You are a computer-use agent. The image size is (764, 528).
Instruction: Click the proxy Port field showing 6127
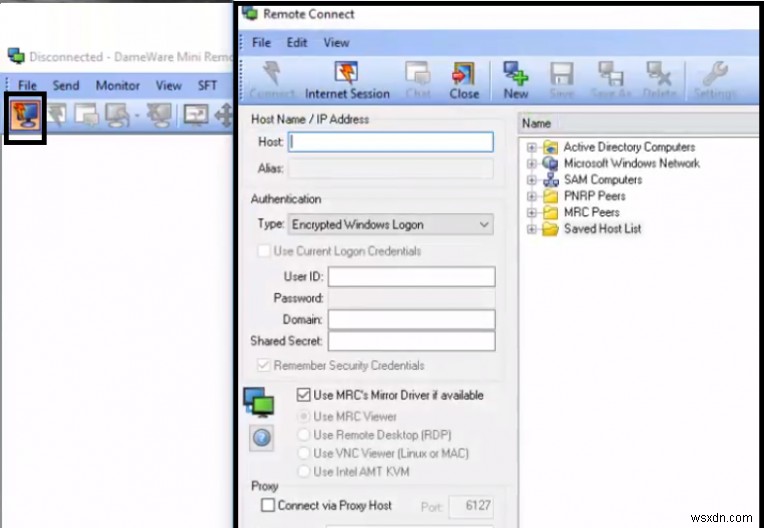coord(470,506)
